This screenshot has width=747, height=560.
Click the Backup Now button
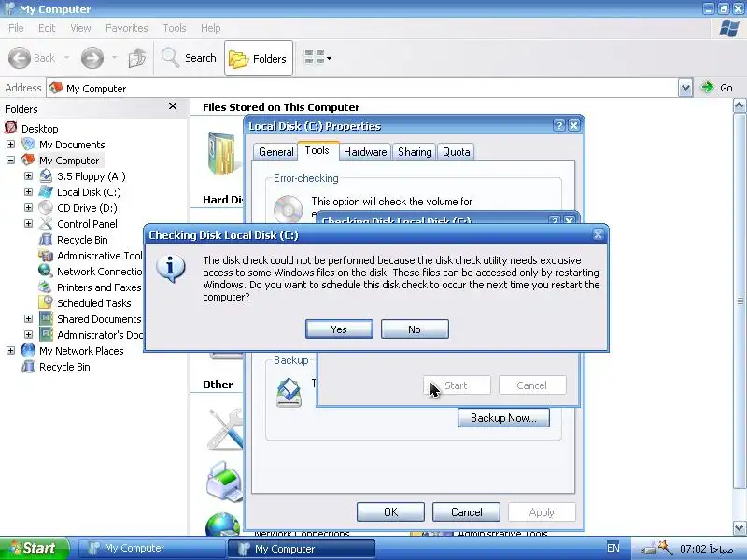tap(503, 417)
